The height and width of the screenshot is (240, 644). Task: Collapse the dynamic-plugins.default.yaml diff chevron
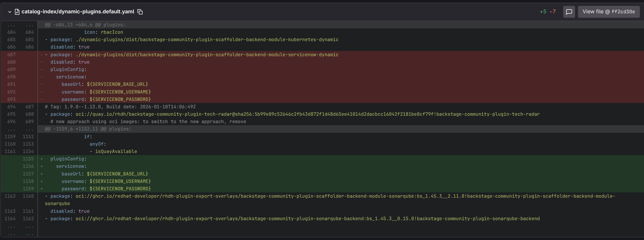[9, 12]
